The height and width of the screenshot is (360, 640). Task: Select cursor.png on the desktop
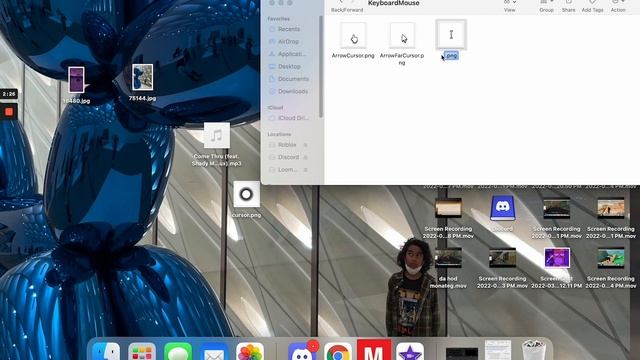tap(246, 194)
